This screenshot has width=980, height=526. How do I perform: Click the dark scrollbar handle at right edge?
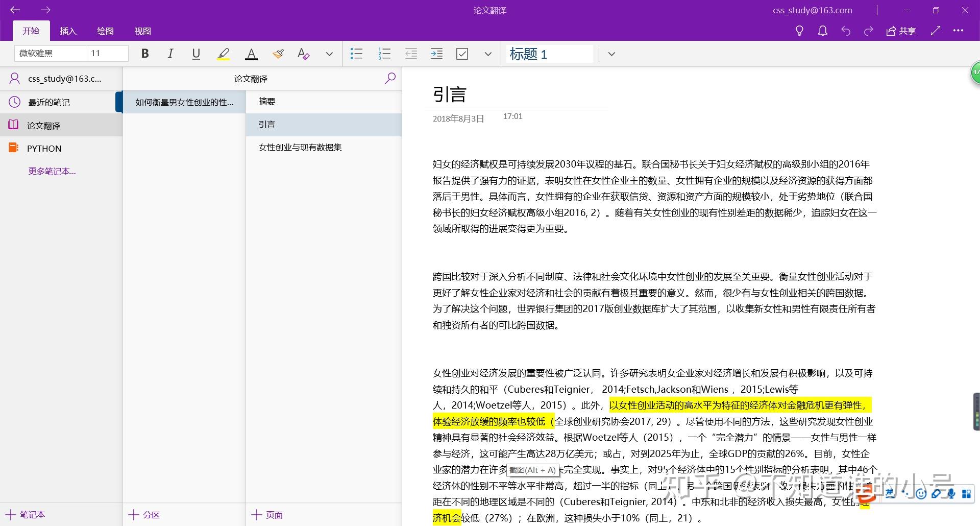click(x=976, y=411)
